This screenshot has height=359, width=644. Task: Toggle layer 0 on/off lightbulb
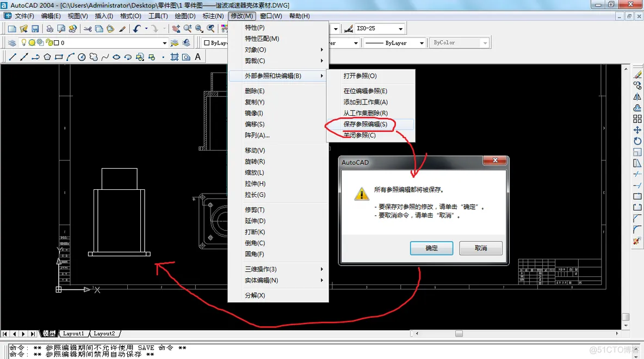(x=24, y=42)
